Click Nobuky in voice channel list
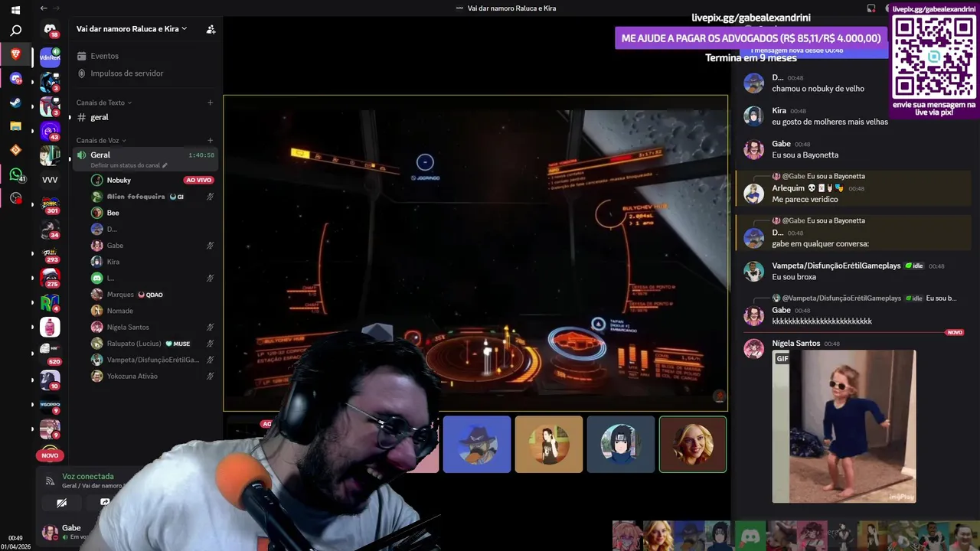The width and height of the screenshot is (980, 551). coord(119,180)
